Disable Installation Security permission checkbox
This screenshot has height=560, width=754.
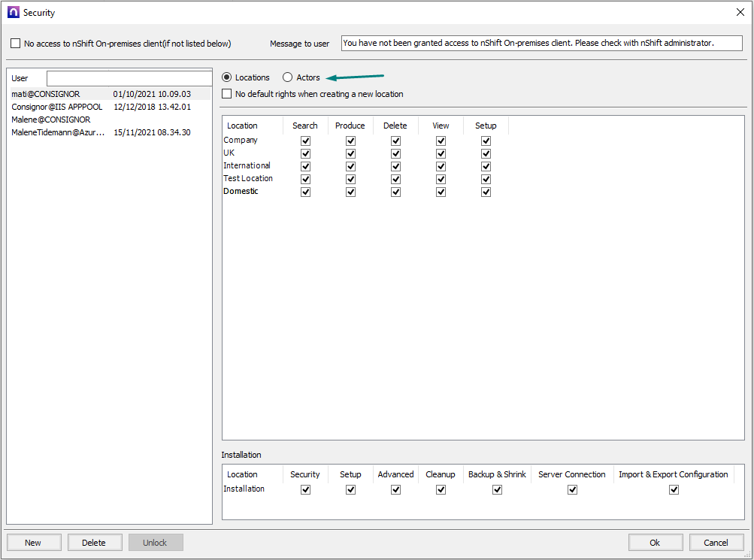click(x=305, y=489)
